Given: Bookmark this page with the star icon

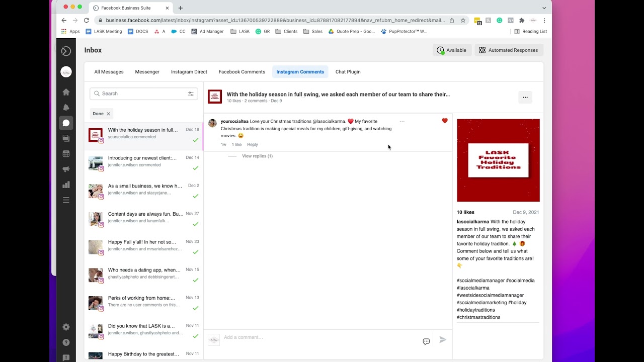Looking at the screenshot, I should (x=463, y=21).
